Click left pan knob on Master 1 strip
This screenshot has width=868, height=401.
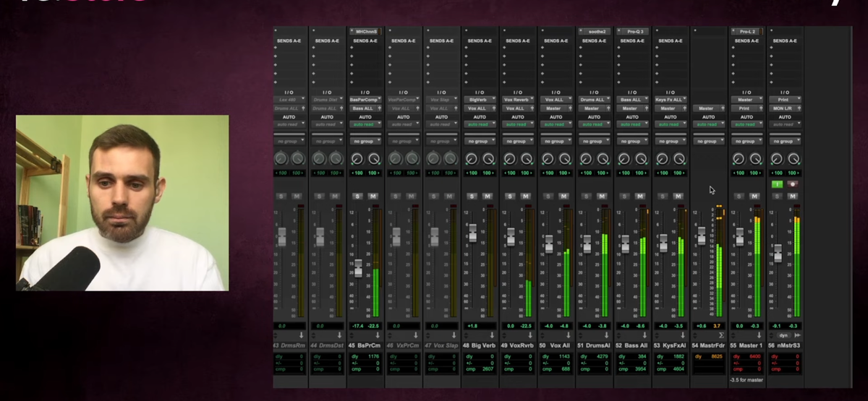[x=739, y=158]
